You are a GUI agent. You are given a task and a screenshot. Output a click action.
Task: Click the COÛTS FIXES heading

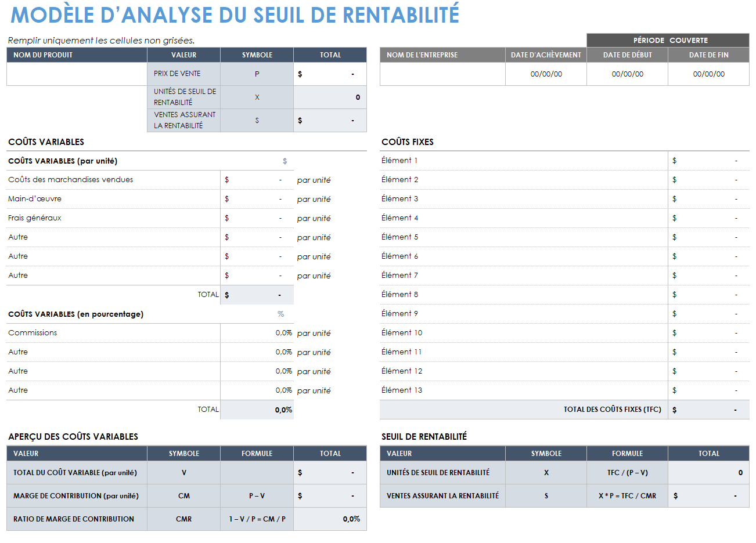coord(408,142)
